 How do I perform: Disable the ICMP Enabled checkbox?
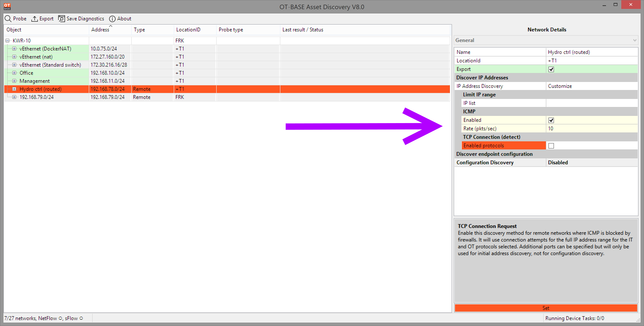551,120
